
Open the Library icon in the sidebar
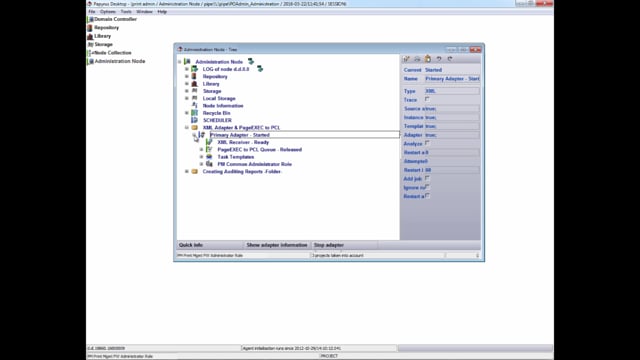90,36
